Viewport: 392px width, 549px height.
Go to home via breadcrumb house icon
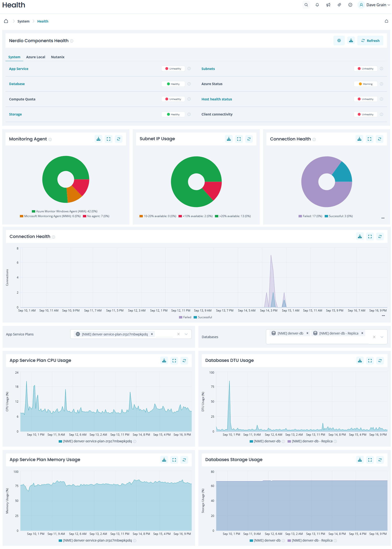(6, 21)
